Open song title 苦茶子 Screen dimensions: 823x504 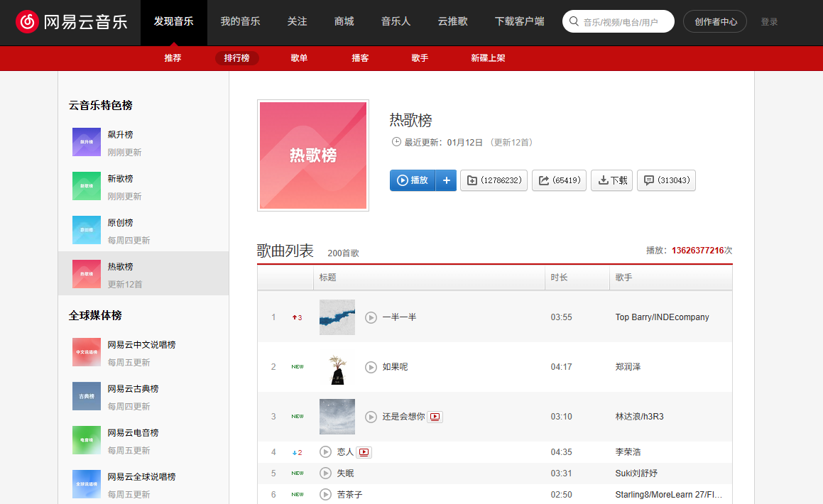coord(349,495)
